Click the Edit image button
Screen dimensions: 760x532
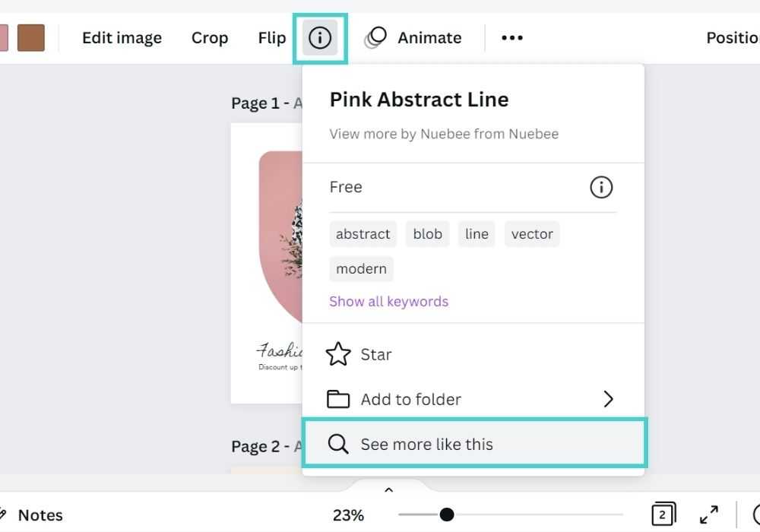tap(122, 37)
